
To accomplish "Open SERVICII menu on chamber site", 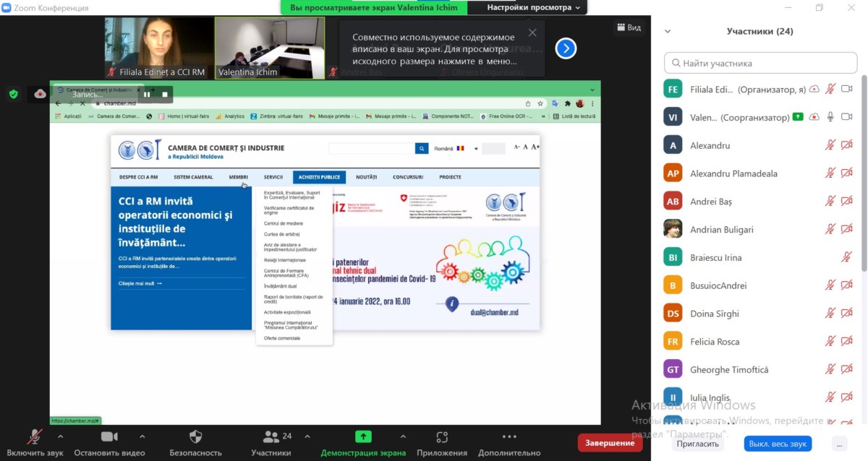I will [x=273, y=177].
